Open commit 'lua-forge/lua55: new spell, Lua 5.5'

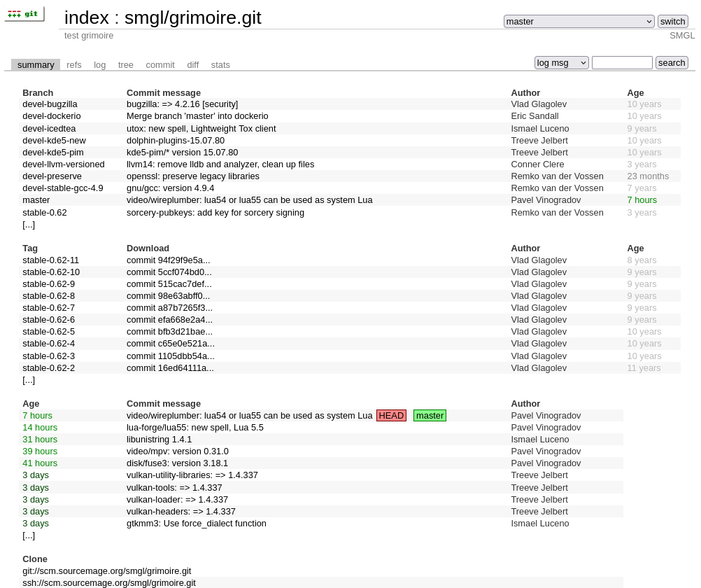pos(195,428)
